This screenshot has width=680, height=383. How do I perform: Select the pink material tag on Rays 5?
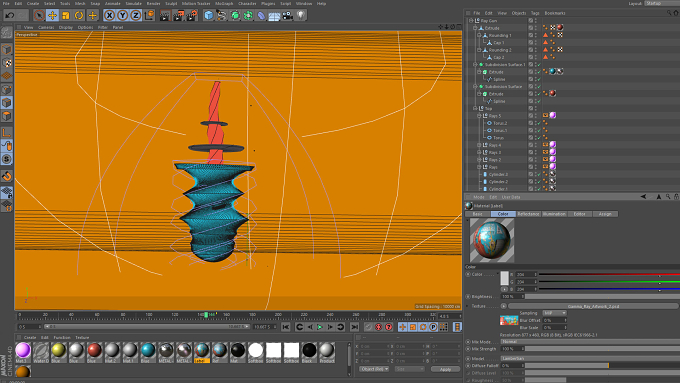(x=552, y=115)
